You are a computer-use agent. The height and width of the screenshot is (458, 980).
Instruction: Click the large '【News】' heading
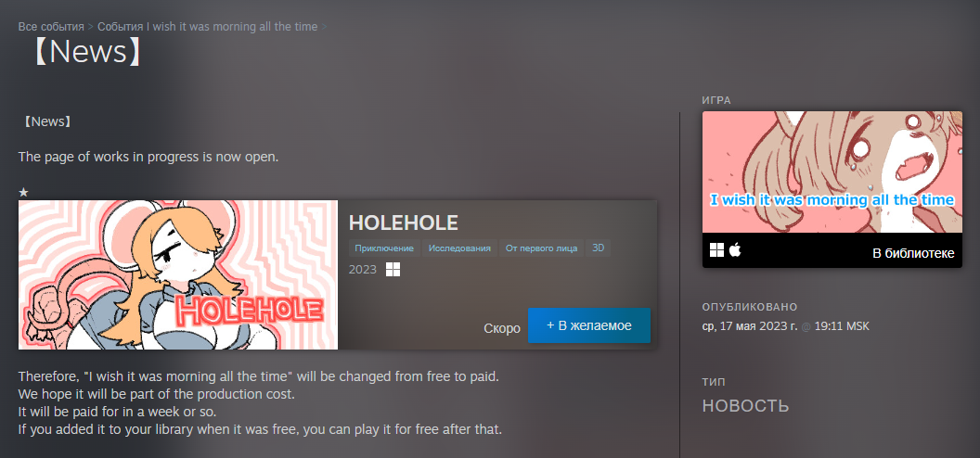87,53
